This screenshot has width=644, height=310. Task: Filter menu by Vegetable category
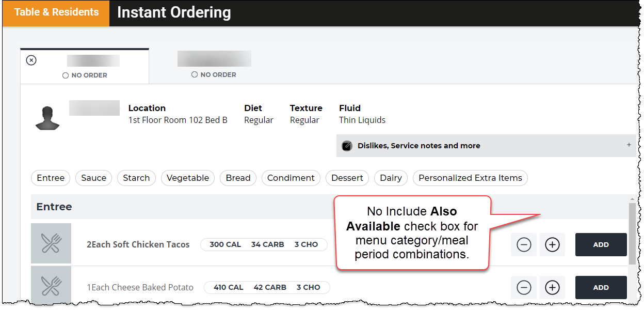(x=188, y=178)
